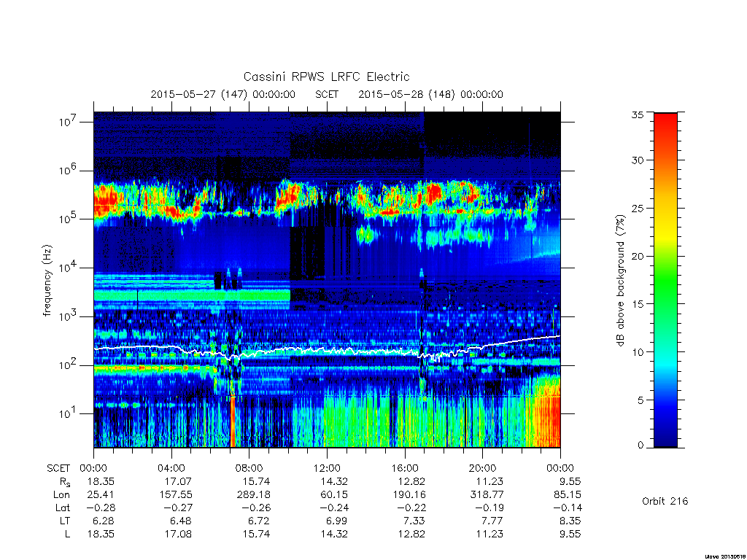
Task: Click the 10^1 frequency tick label
Action: 67,413
